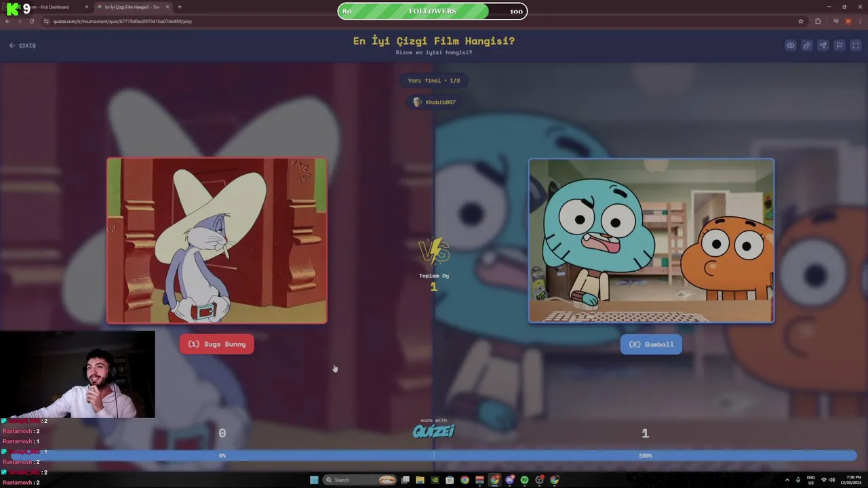The width and height of the screenshot is (868, 488).
Task: Open Microsoft Store from taskbar
Action: click(450, 480)
